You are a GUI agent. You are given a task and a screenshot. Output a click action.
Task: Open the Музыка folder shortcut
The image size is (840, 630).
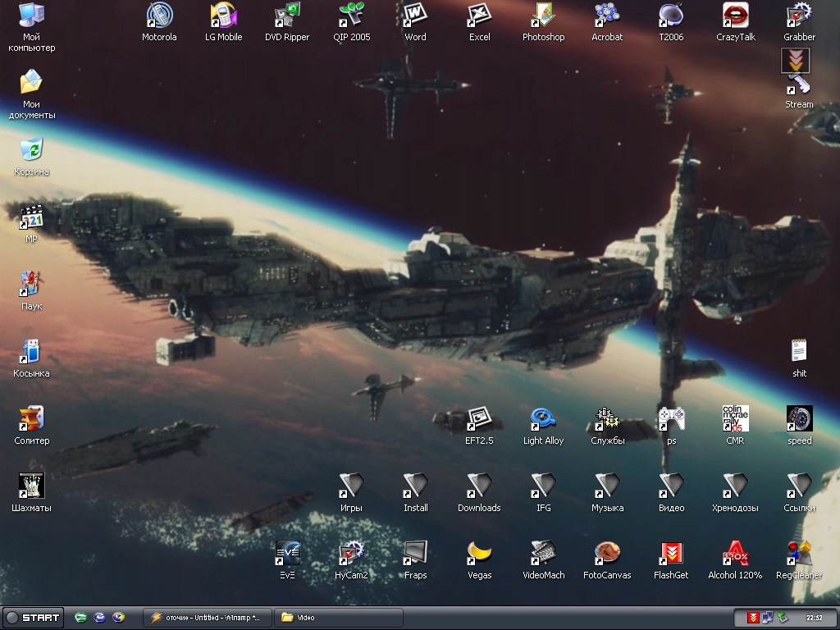pyautogui.click(x=607, y=486)
